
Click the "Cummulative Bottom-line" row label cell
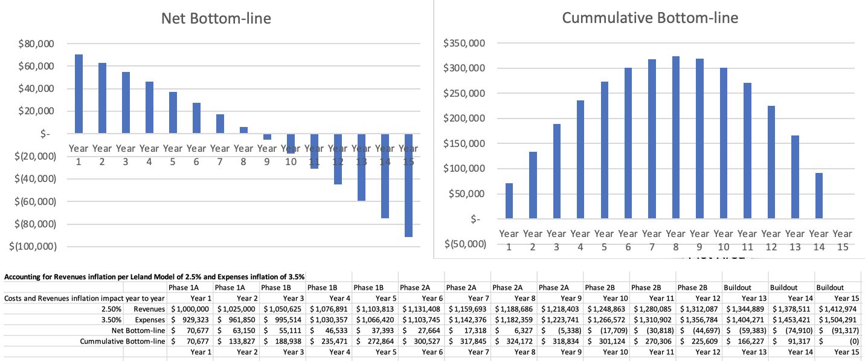pos(123,341)
